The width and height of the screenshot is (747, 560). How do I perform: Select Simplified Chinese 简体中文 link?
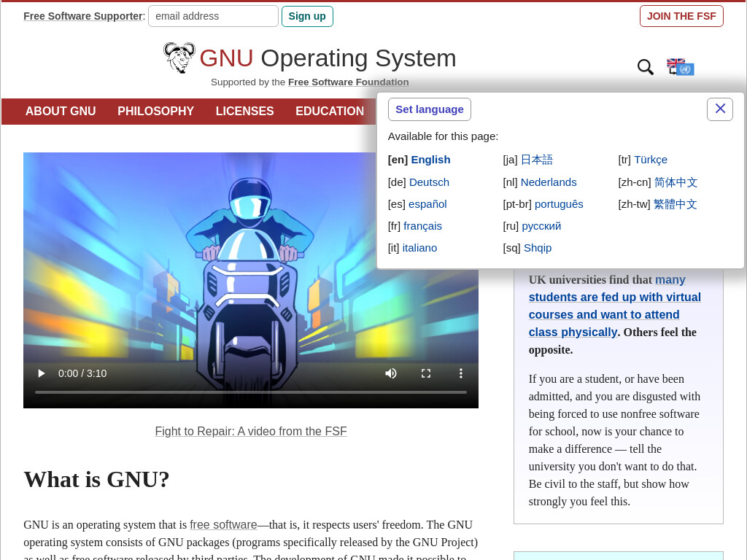click(x=676, y=182)
